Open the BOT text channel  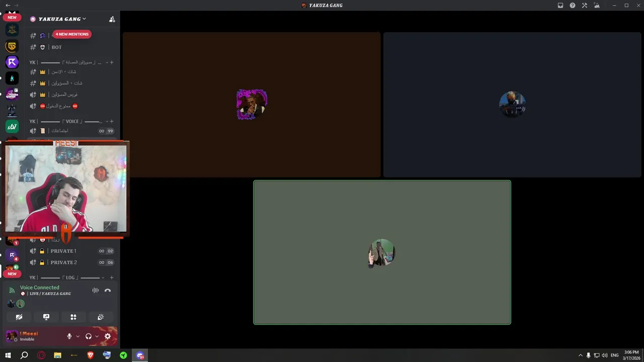click(x=72, y=47)
